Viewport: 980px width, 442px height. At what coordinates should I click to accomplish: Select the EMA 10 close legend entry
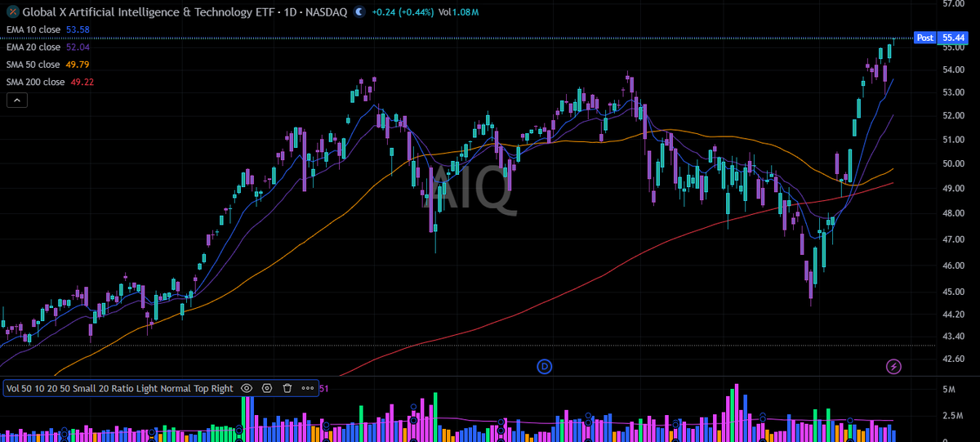click(x=33, y=29)
